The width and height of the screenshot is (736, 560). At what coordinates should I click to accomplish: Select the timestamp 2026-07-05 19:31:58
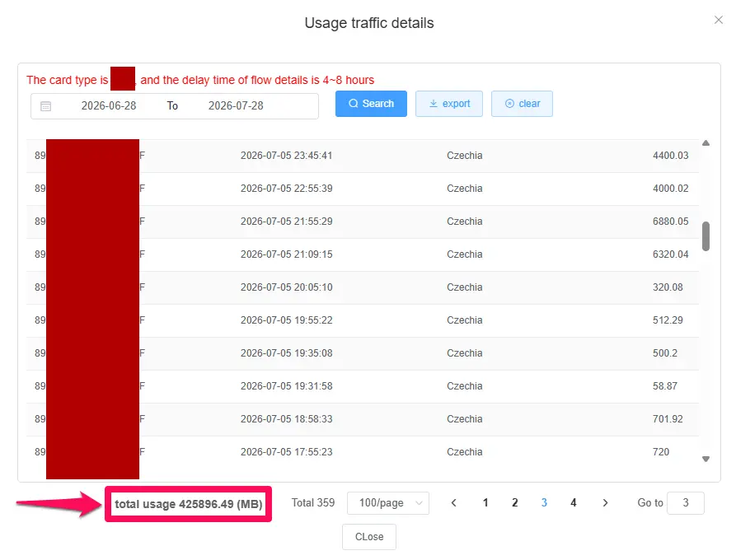pyautogui.click(x=286, y=386)
